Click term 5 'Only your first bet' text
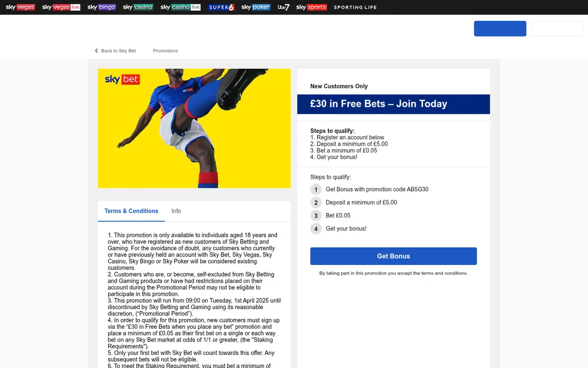The width and height of the screenshot is (588, 368). coord(191,356)
